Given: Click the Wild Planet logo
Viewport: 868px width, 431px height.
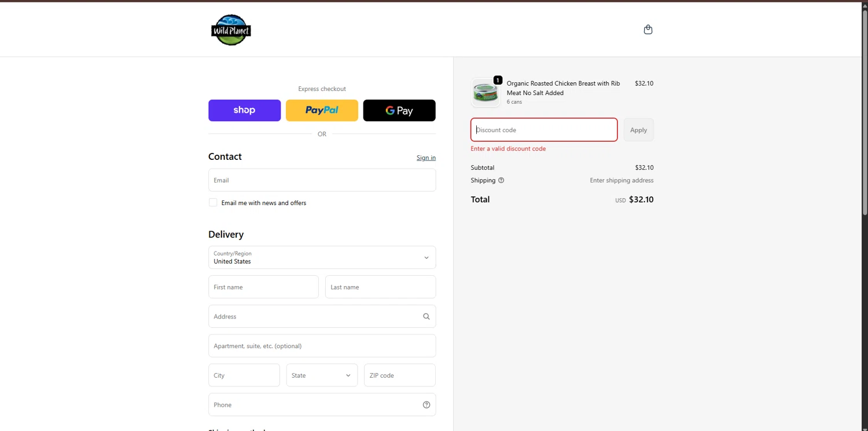Looking at the screenshot, I should 231,30.
